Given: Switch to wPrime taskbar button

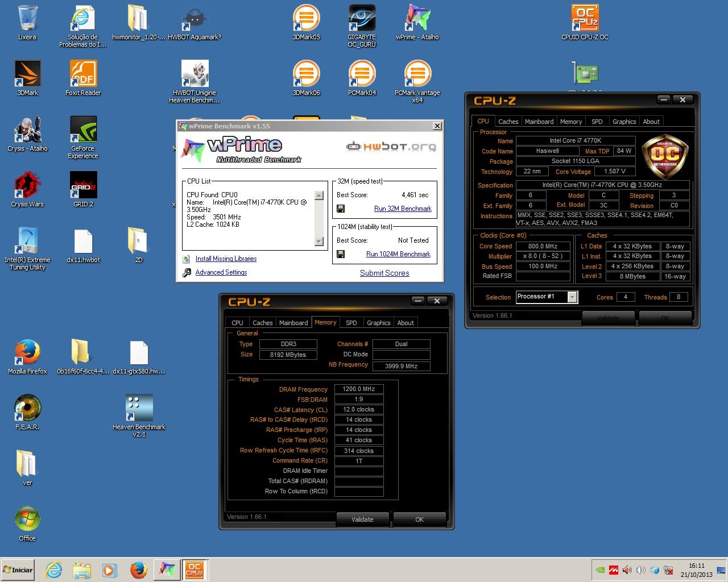Looking at the screenshot, I should pos(167,569).
